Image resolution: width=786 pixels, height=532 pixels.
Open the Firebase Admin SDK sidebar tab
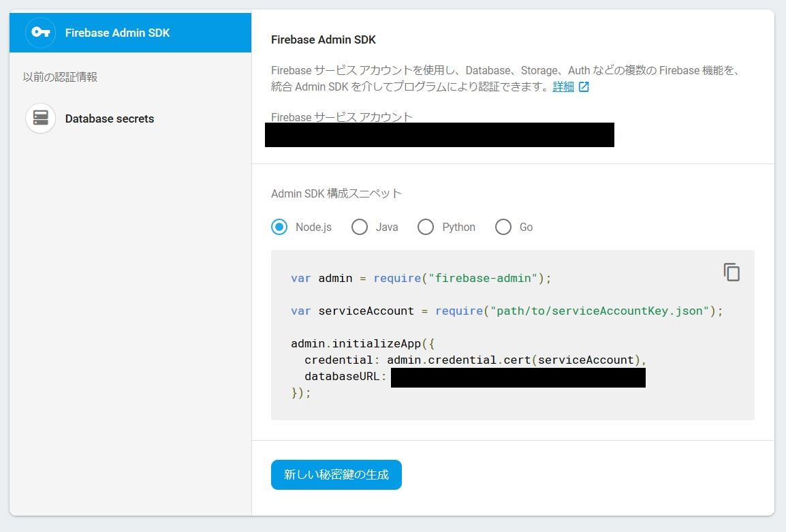point(130,33)
